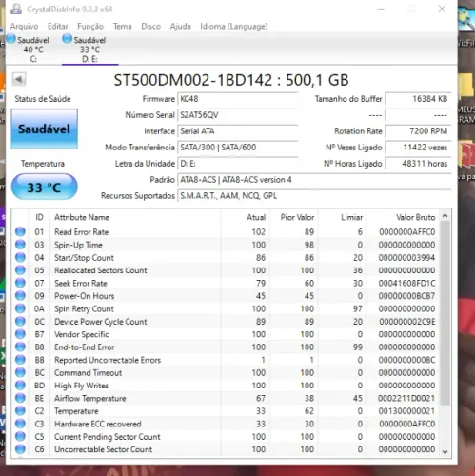
Task: Click status circle for Reallocated Sectors Count
Action: [x=20, y=270]
